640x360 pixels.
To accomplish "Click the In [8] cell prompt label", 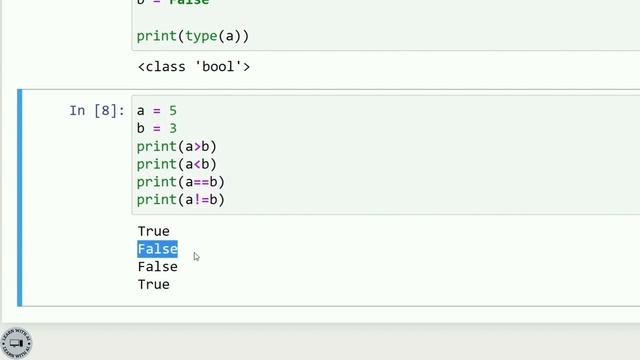I will tap(97, 111).
